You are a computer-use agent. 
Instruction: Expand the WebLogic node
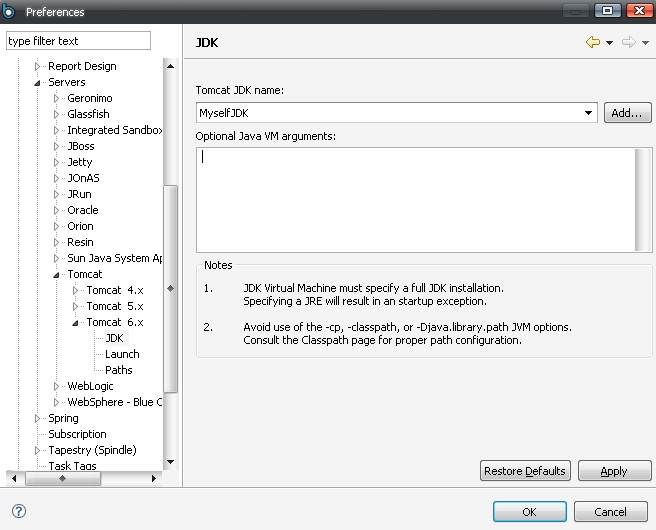(56, 386)
